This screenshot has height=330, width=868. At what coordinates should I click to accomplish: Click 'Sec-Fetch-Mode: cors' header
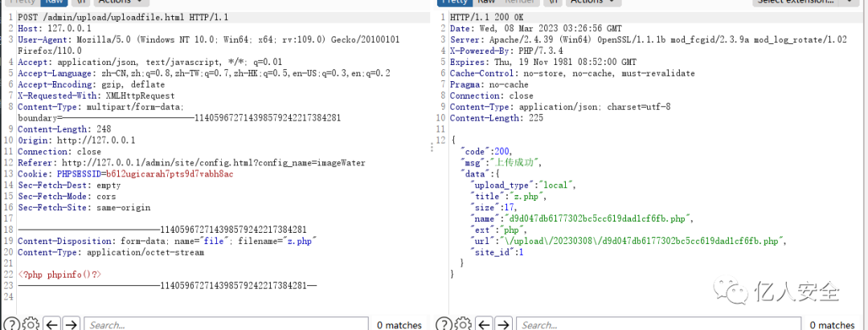pyautogui.click(x=67, y=196)
